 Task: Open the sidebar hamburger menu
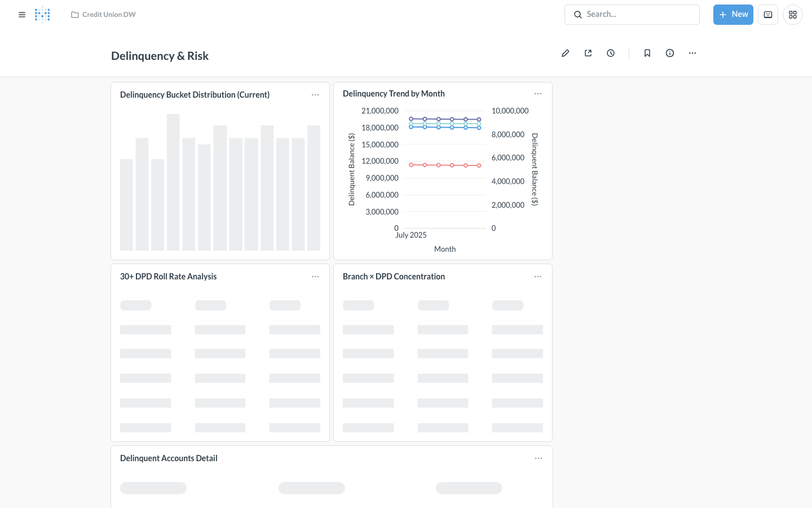tap(22, 15)
